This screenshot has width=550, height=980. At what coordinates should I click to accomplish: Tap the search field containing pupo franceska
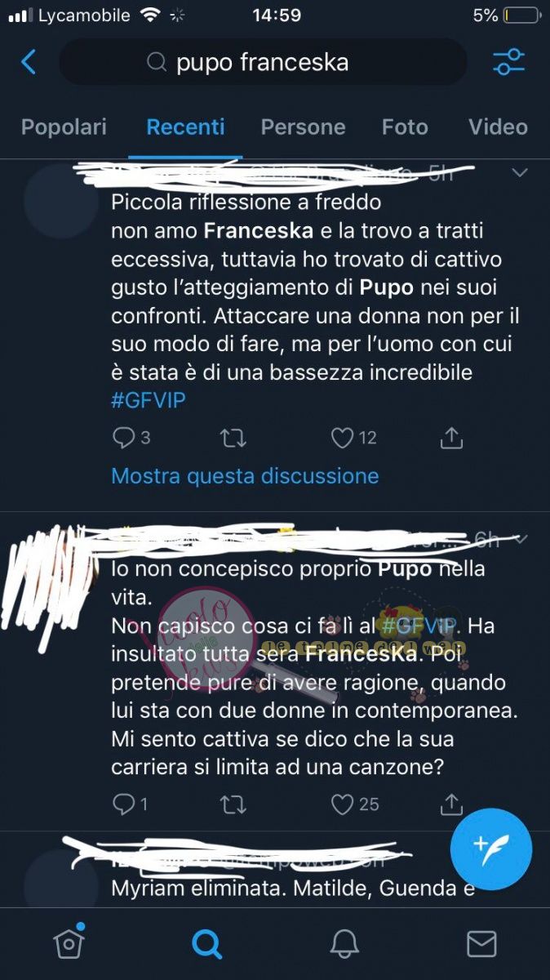tap(263, 62)
